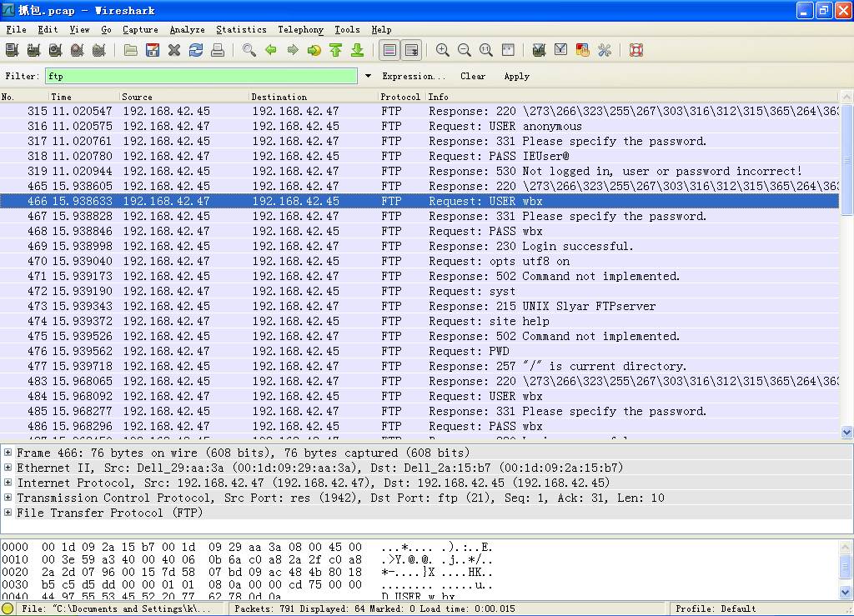Click the Apply filter button
This screenshot has height=616, width=854.
(516, 76)
